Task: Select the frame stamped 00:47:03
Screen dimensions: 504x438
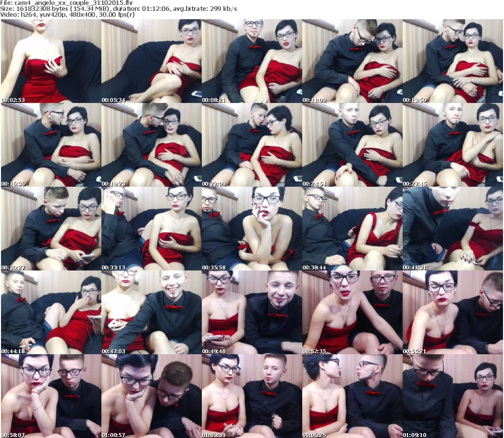Action: pyautogui.click(x=152, y=312)
